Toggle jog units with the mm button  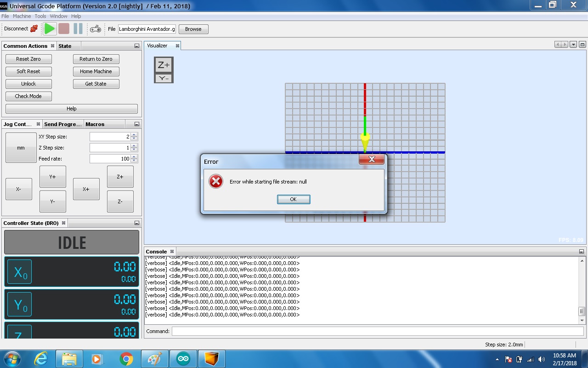[20, 148]
